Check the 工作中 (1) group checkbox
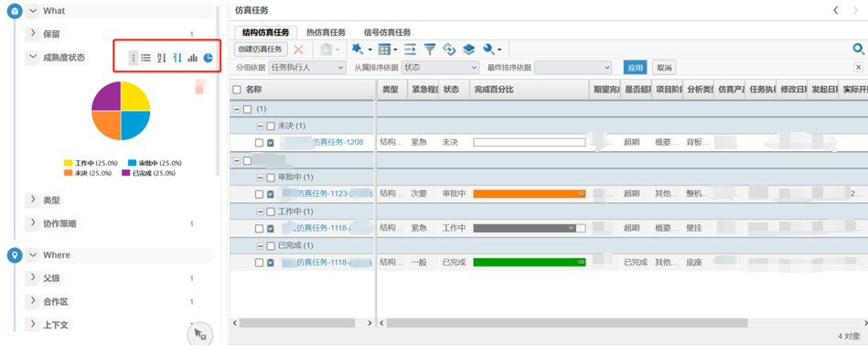Image resolution: width=868 pixels, height=348 pixels. tap(271, 212)
